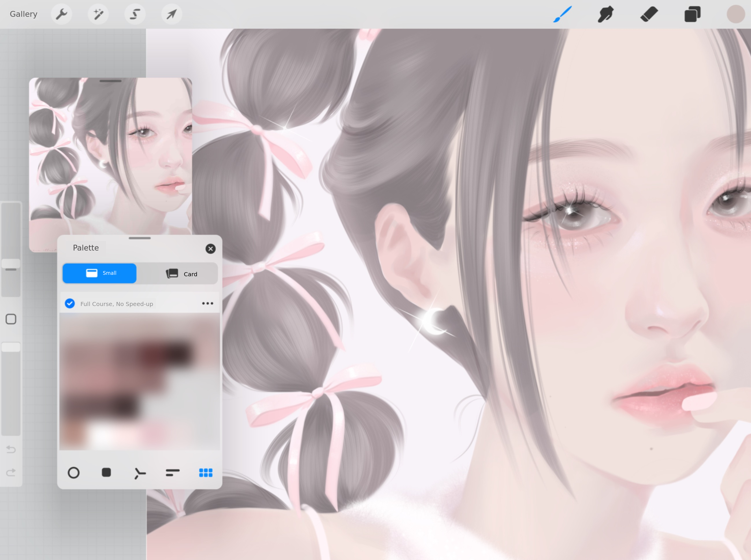The width and height of the screenshot is (751, 560).
Task: Return to the Gallery
Action: (x=23, y=14)
